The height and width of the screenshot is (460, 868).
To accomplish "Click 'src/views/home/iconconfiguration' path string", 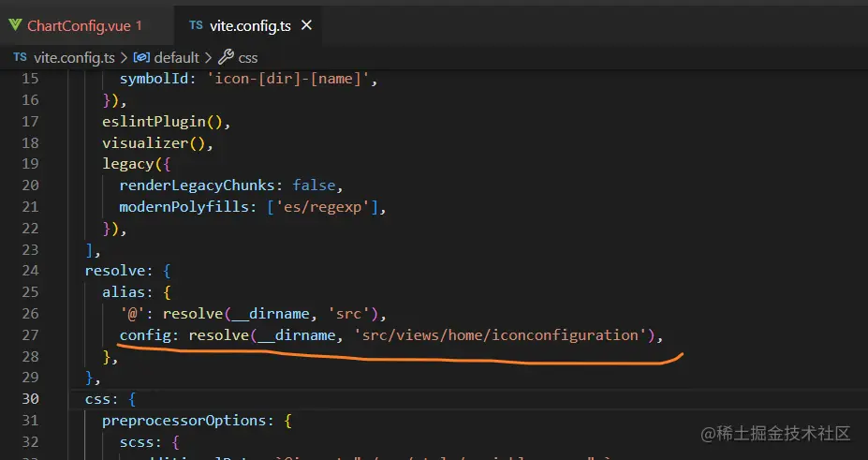I will [x=500, y=335].
